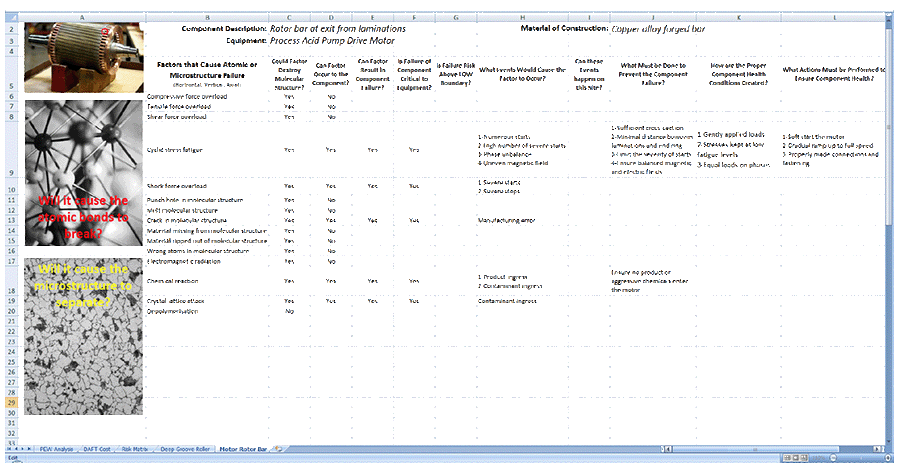This screenshot has height=471, width=900.
Task: Click 'Rotor bar at exit from laminations' cell
Action: (x=338, y=29)
